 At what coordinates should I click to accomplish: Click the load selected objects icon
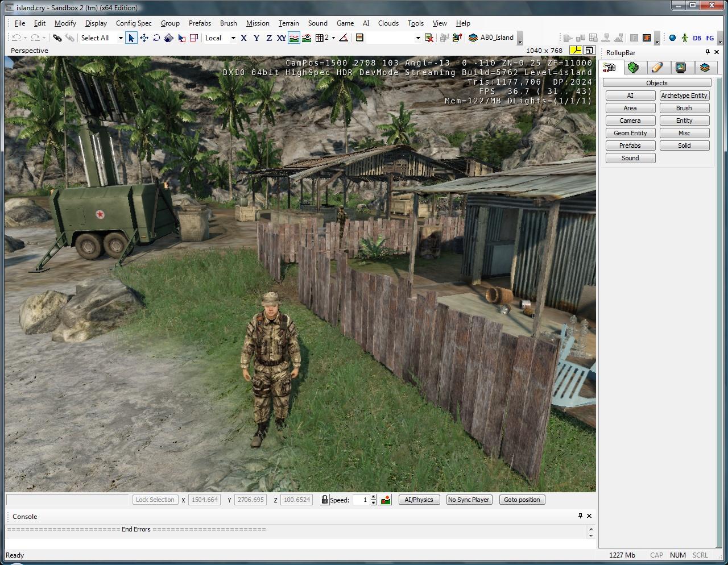pos(457,38)
